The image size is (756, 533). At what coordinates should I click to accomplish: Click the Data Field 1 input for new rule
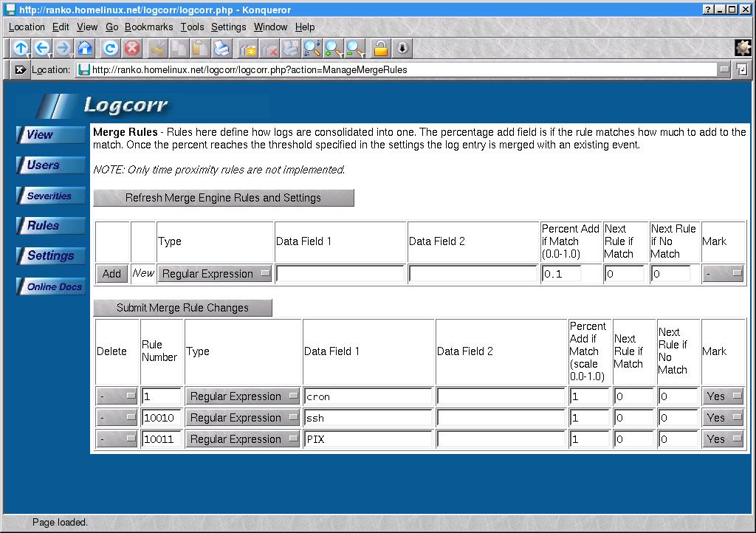[340, 274]
